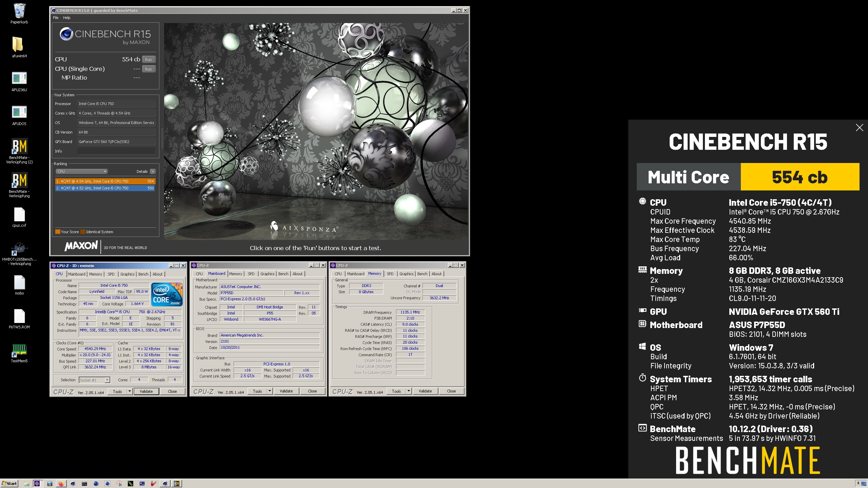Image resolution: width=868 pixels, height=488 pixels.
Task: Click the BIOS Version 2101 field
Action: point(270,341)
